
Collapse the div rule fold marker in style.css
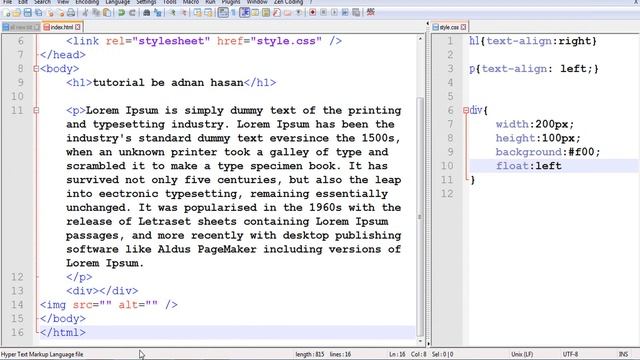click(x=466, y=110)
